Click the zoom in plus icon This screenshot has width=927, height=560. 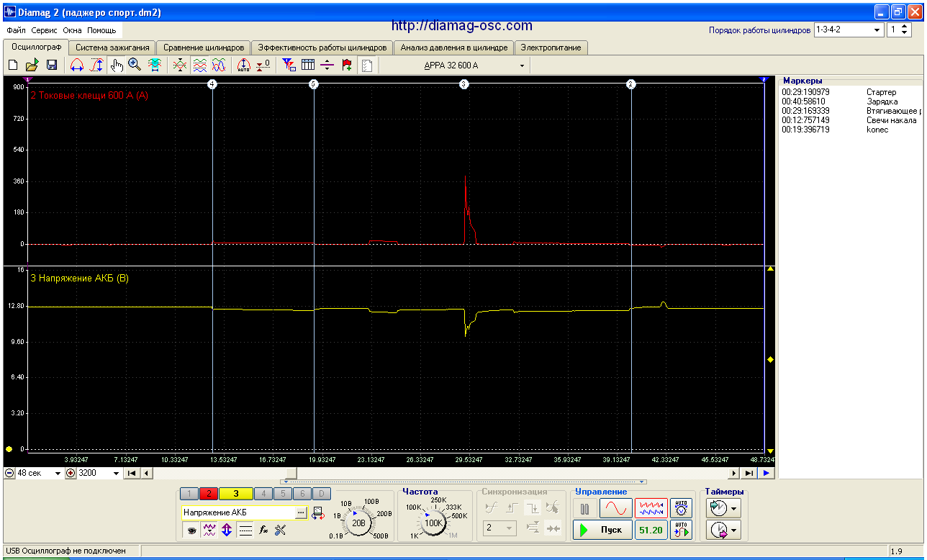pyautogui.click(x=71, y=474)
